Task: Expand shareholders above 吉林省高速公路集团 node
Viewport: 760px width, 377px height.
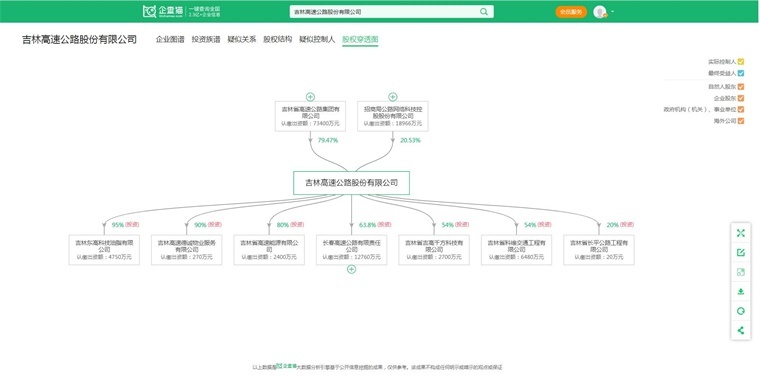Action: point(310,97)
